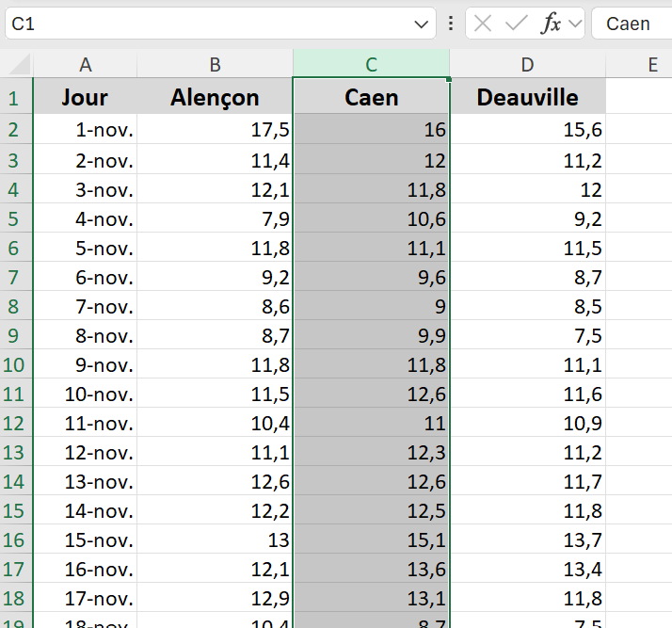Image resolution: width=672 pixels, height=628 pixels.
Task: Select column D header
Action: (x=527, y=64)
